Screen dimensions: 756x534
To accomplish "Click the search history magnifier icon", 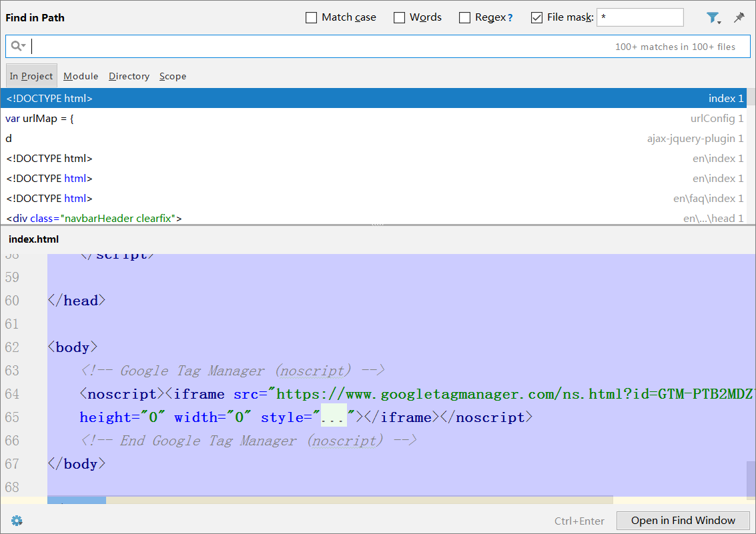I will click(17, 46).
